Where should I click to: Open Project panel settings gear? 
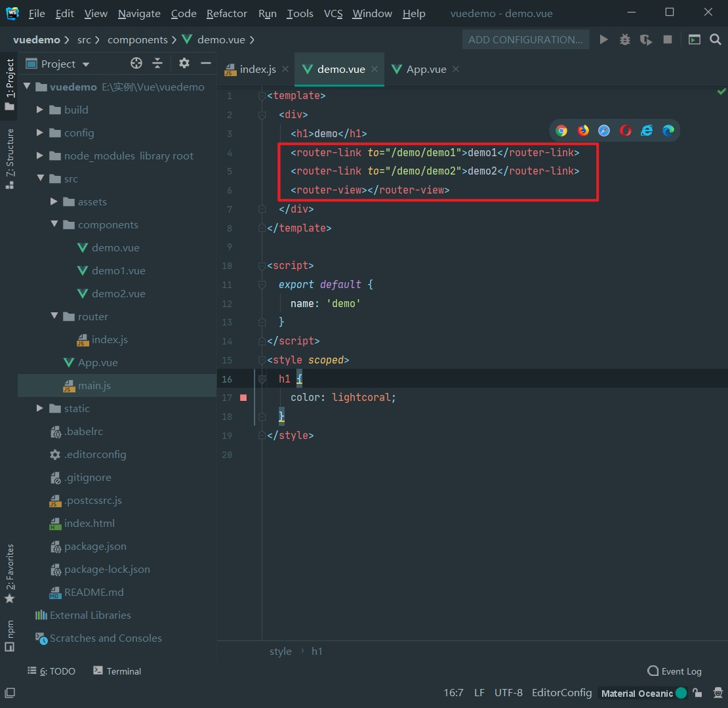click(x=184, y=63)
